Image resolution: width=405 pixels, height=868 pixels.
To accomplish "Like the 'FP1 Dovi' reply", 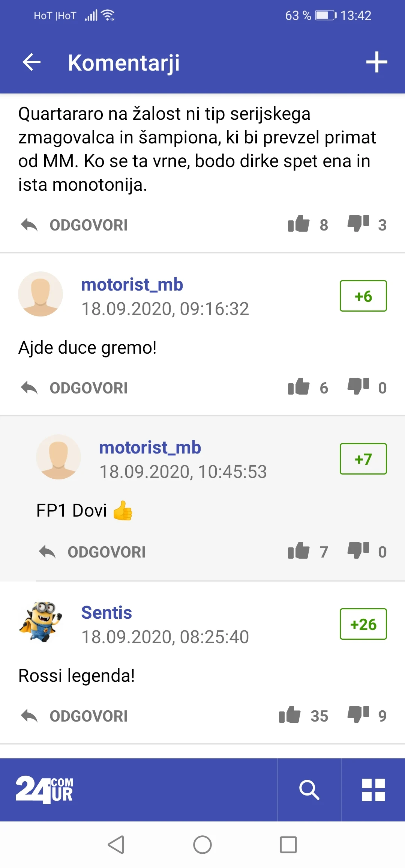I will click(298, 551).
